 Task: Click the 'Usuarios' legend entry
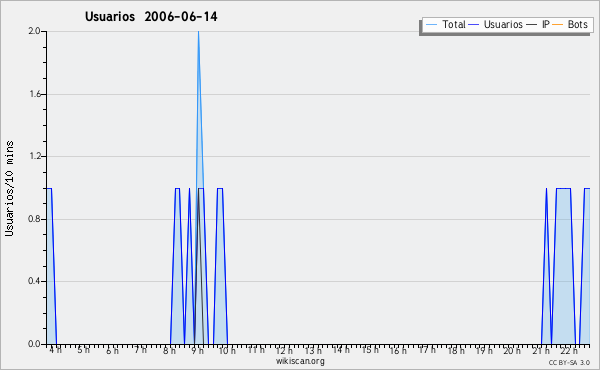496,24
